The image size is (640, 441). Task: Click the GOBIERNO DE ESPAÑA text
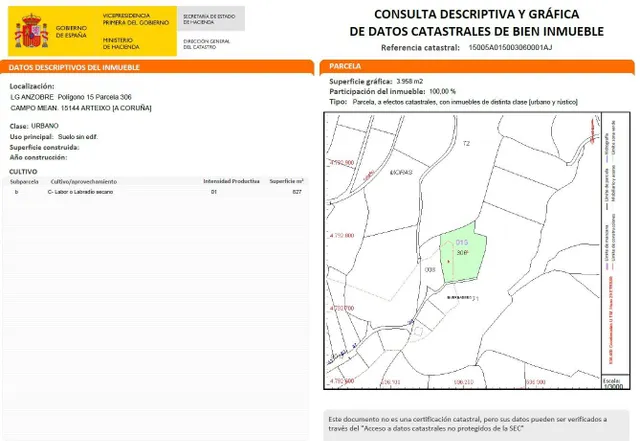point(71,31)
